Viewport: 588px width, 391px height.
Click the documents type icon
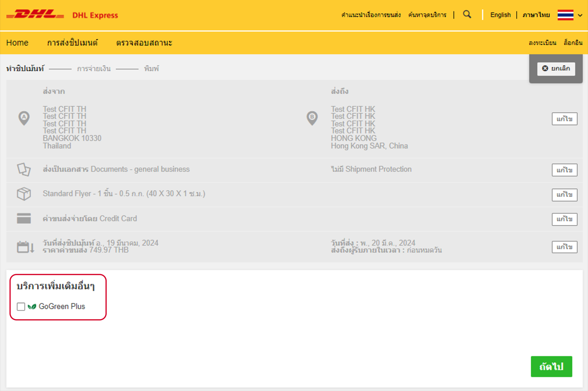tap(24, 169)
